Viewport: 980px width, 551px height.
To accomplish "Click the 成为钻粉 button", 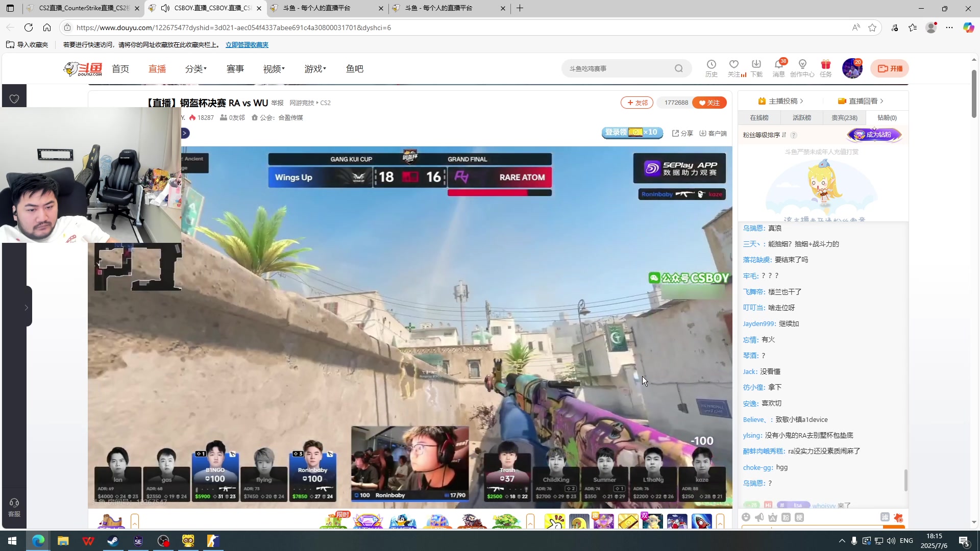I will pos(874,135).
